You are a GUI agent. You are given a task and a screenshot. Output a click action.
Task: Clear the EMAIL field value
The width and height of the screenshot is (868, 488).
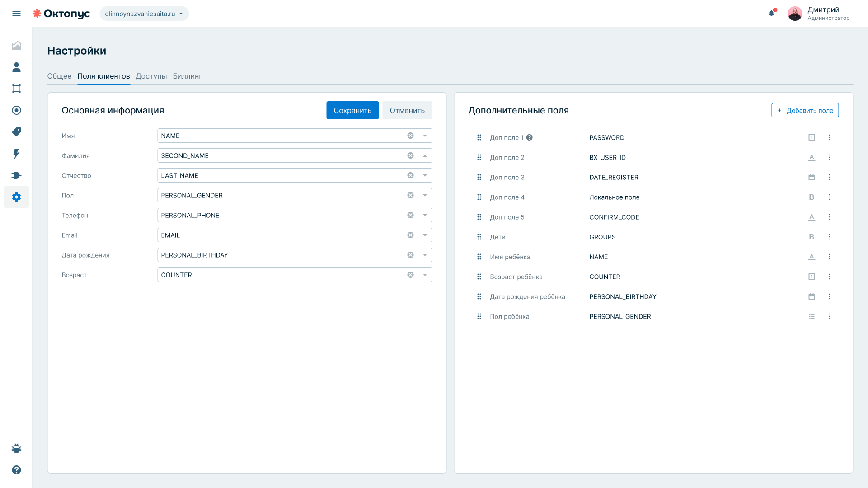[x=410, y=235]
